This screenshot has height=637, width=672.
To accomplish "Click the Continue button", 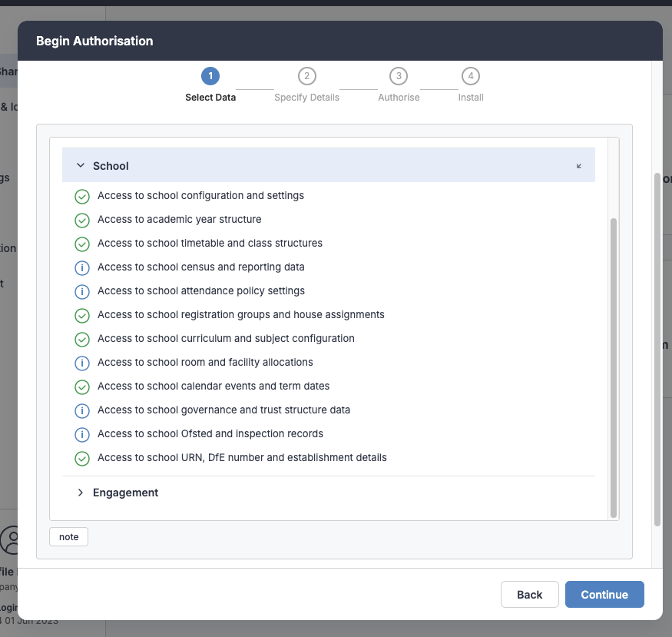I will click(x=604, y=594).
